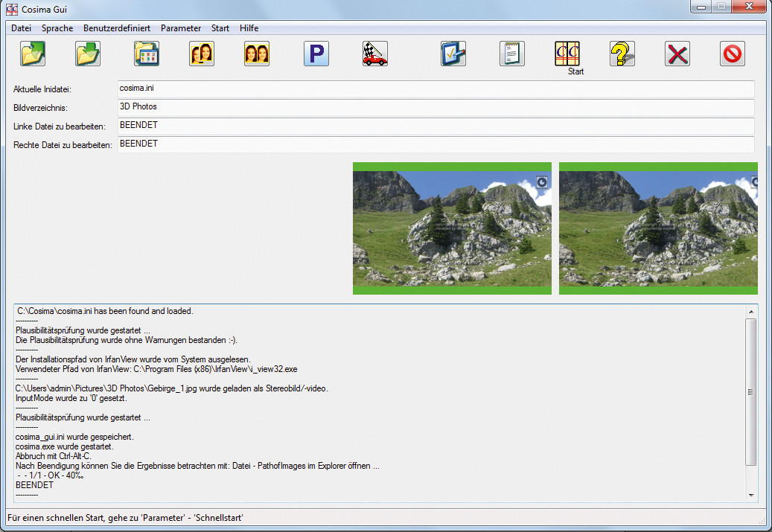Click the blue P parameter icon
The image size is (772, 532).
coord(316,54)
